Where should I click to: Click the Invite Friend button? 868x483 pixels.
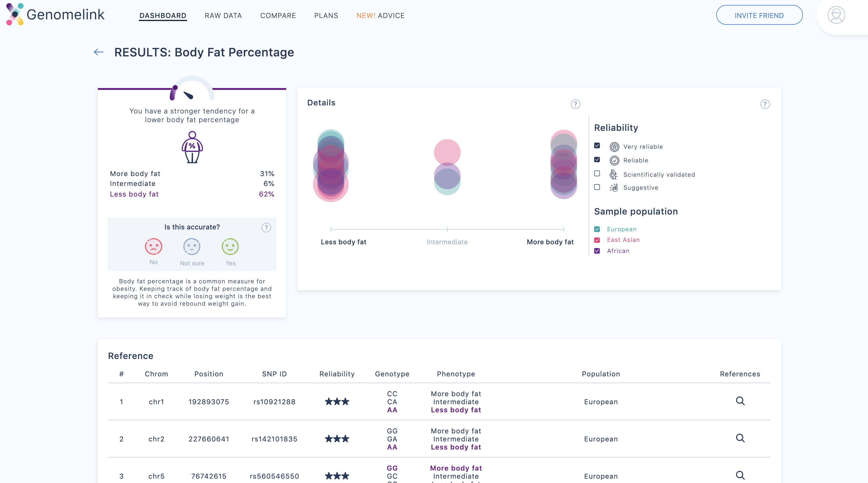tap(759, 16)
